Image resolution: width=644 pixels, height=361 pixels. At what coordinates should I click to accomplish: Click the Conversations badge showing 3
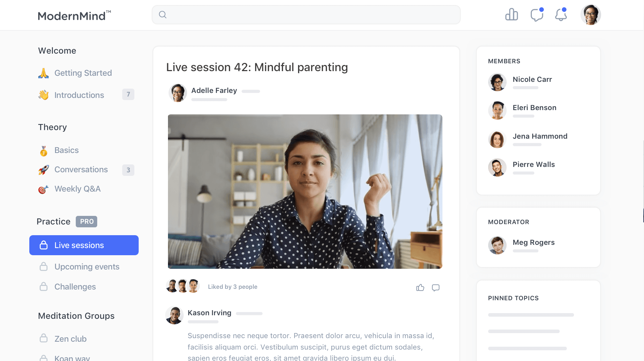(128, 170)
